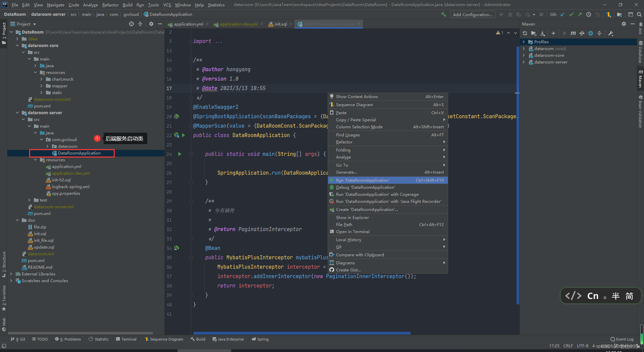Click Locate in Project tree target icon

pos(131,24)
